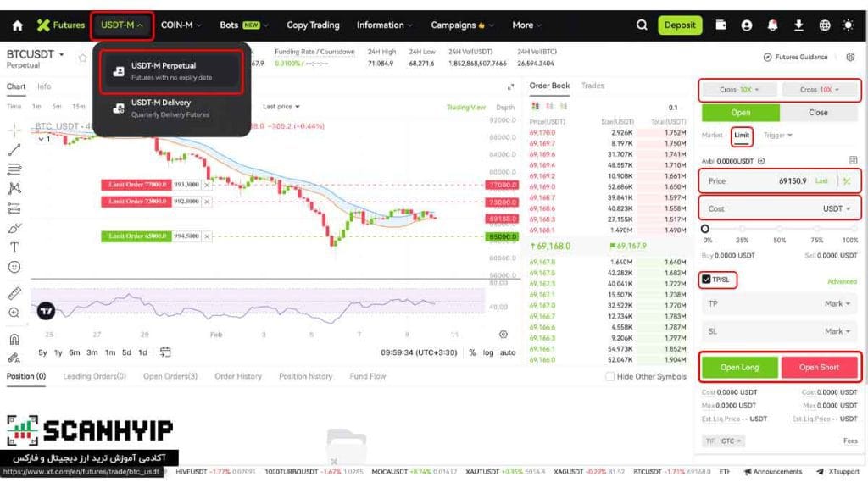Switch to Close order mode
Screen dimensions: 868x488
coord(818,113)
